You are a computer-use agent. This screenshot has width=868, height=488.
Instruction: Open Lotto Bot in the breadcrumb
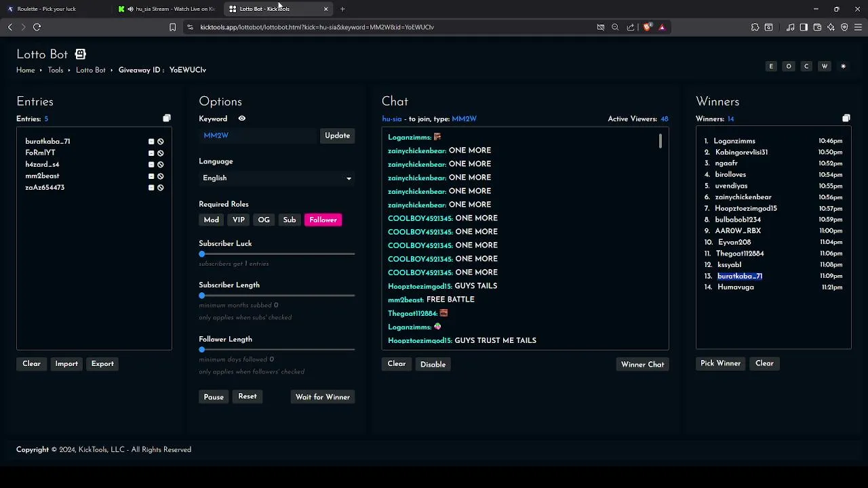coord(91,70)
